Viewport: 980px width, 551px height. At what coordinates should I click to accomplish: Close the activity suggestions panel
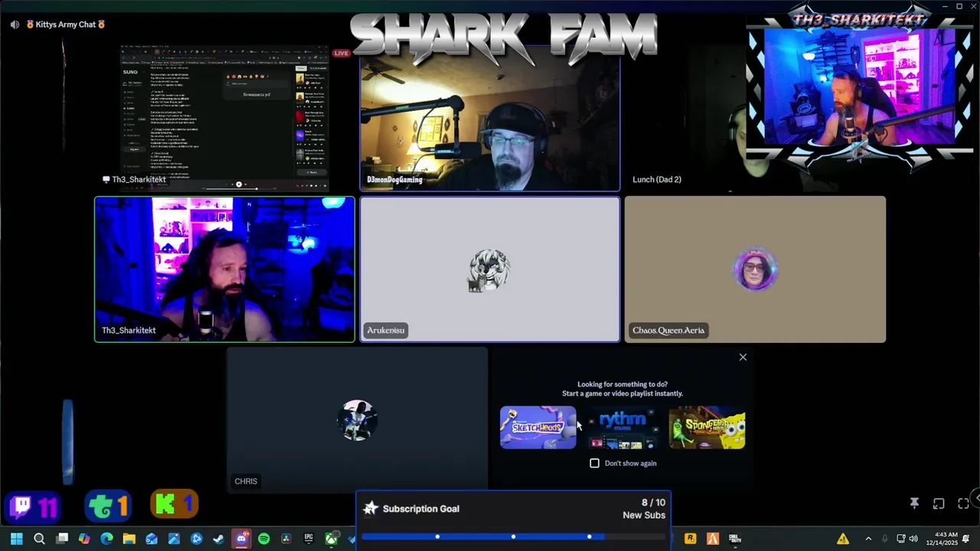click(743, 357)
